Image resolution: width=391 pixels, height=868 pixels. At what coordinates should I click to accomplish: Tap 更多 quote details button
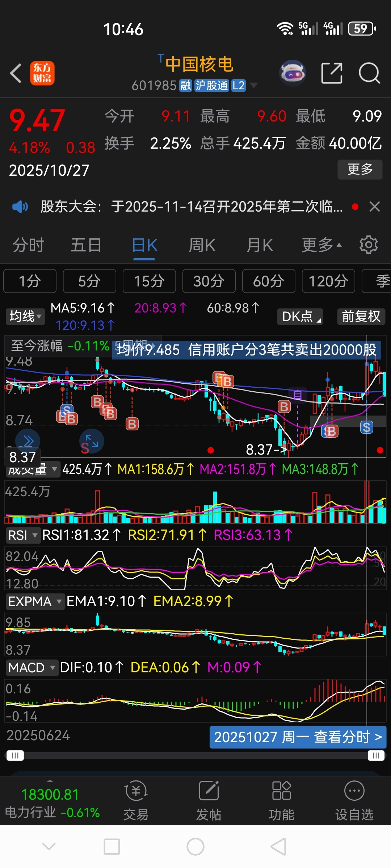point(360,169)
